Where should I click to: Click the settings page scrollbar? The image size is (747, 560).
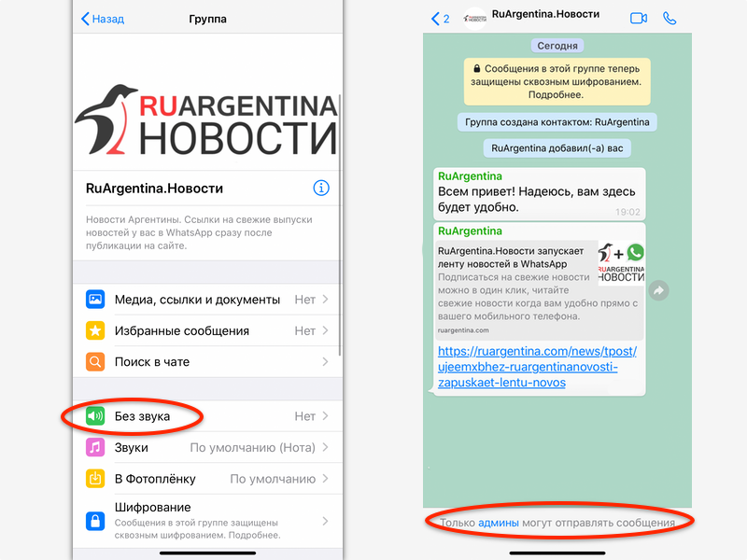click(340, 225)
